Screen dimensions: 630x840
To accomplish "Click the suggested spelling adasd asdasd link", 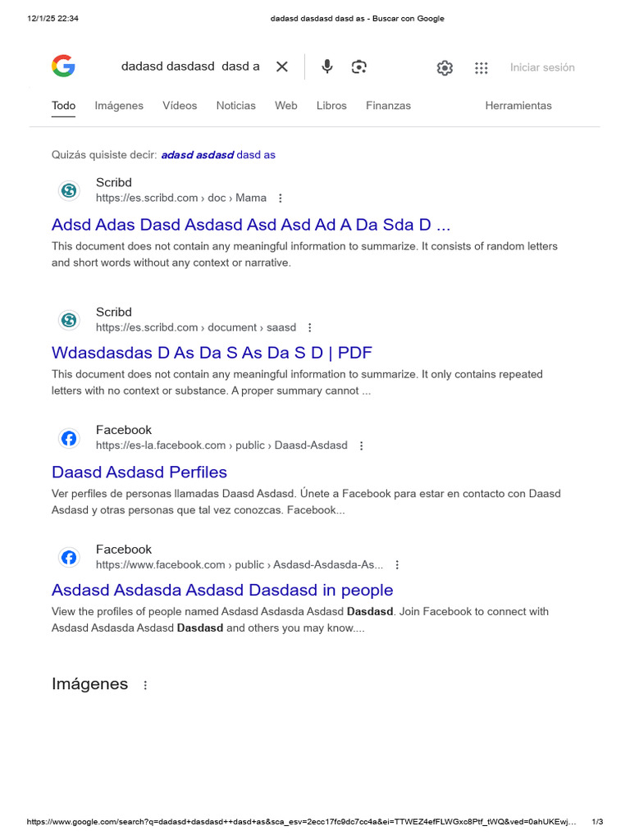I will pos(197,154).
